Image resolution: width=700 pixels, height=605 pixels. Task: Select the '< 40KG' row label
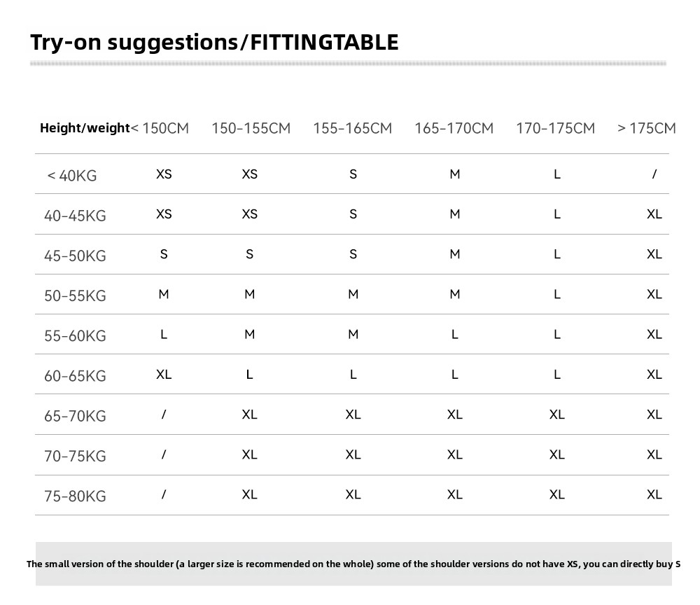(x=72, y=175)
